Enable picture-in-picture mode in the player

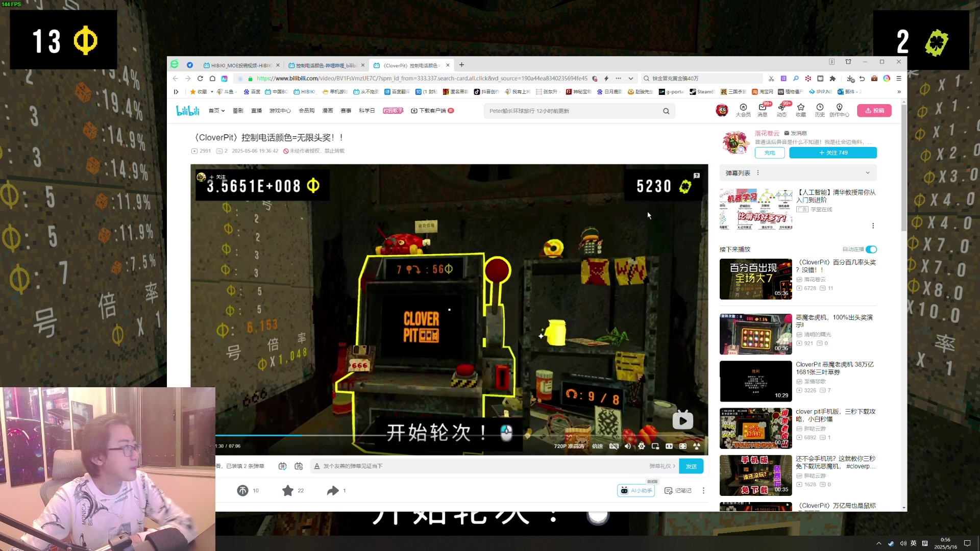(x=655, y=446)
